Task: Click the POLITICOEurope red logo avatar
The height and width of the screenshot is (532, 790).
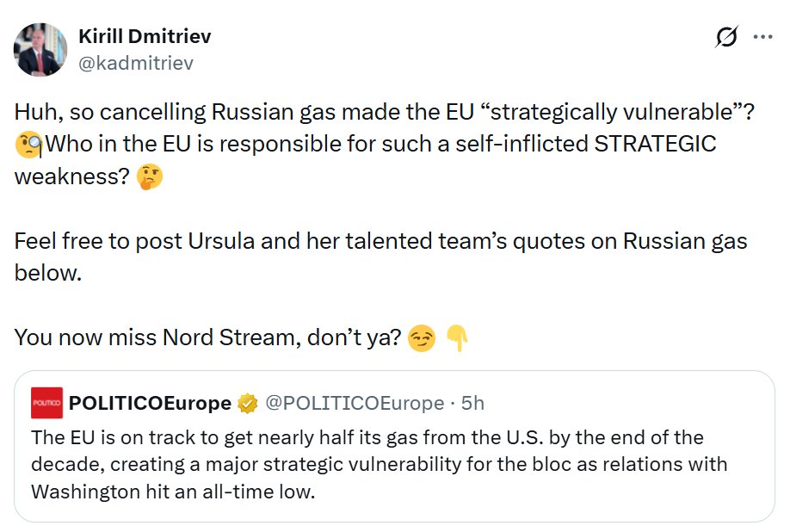Action: [x=46, y=403]
